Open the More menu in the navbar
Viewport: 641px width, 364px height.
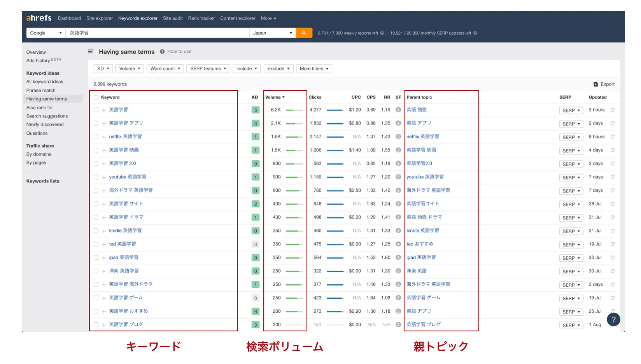coord(268,18)
